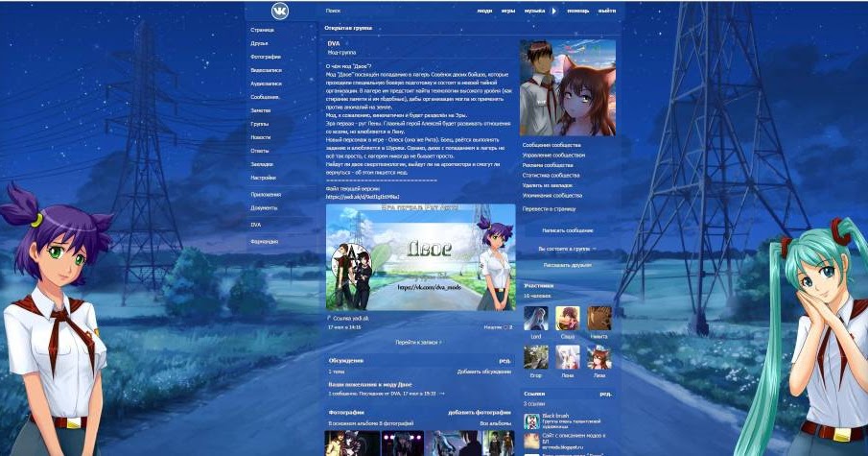Click 'Рассказать друзьям' button
The height and width of the screenshot is (456, 868).
pyautogui.click(x=567, y=265)
